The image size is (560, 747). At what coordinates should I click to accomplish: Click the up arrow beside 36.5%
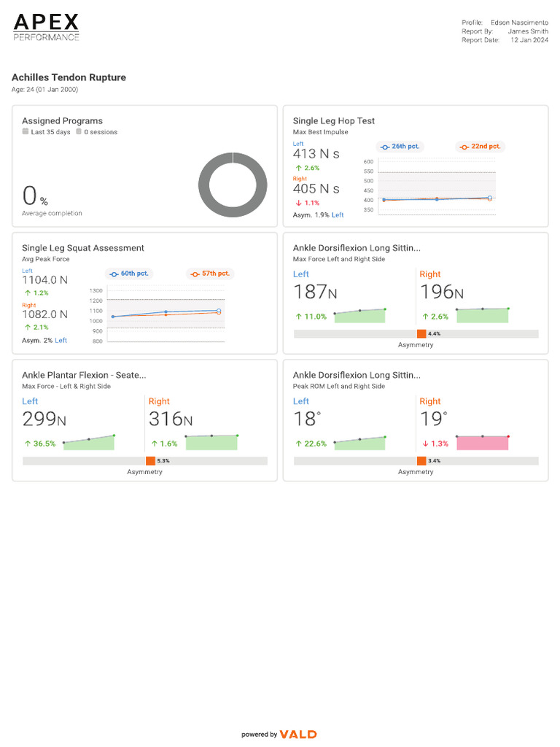[28, 444]
